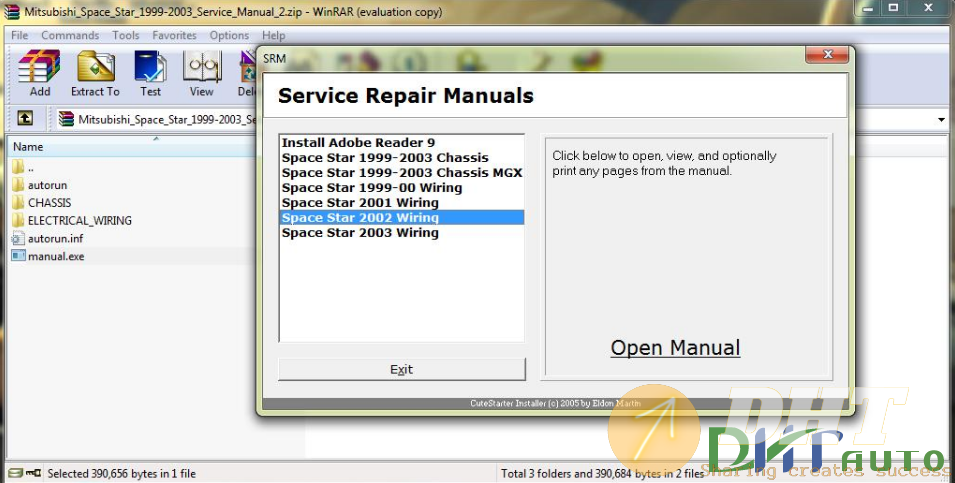This screenshot has height=483, width=955.
Task: Open the Commands menu
Action: click(x=70, y=35)
